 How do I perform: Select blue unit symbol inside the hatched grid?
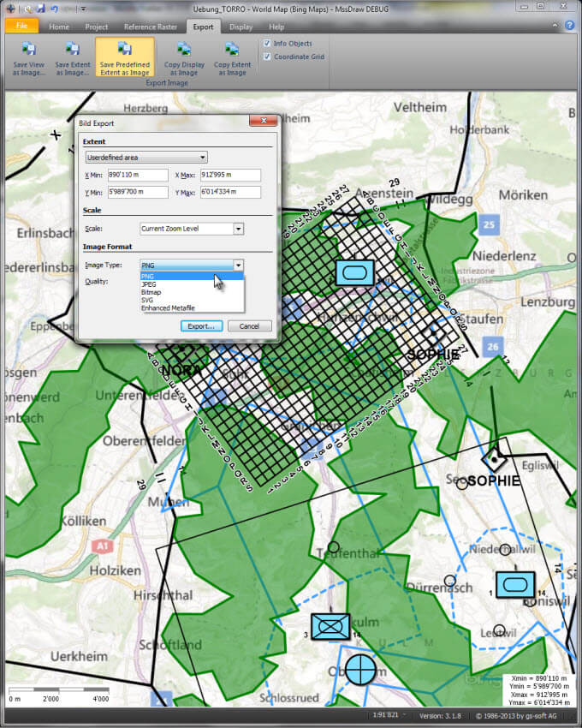354,272
